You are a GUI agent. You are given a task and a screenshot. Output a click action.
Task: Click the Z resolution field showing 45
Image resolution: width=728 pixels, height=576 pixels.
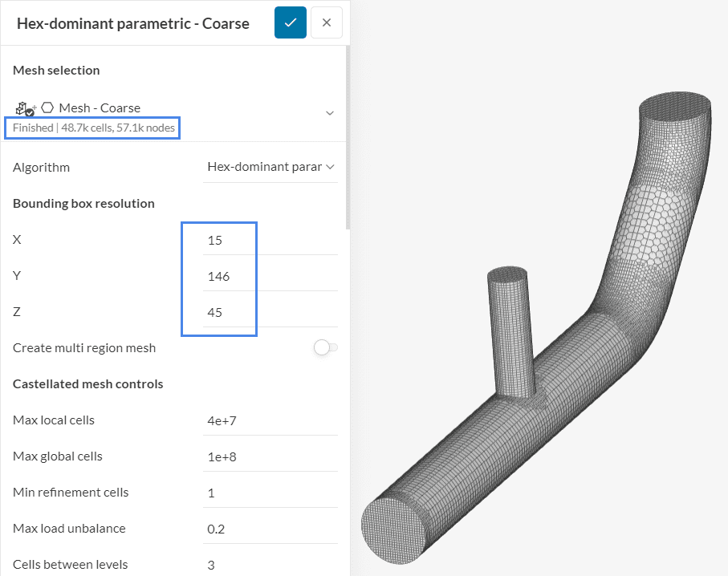click(x=270, y=312)
